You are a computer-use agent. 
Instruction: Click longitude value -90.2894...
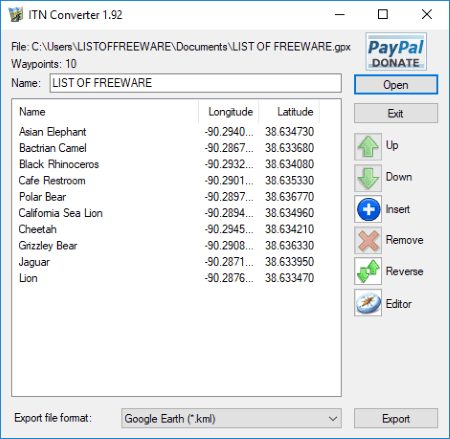point(229,213)
